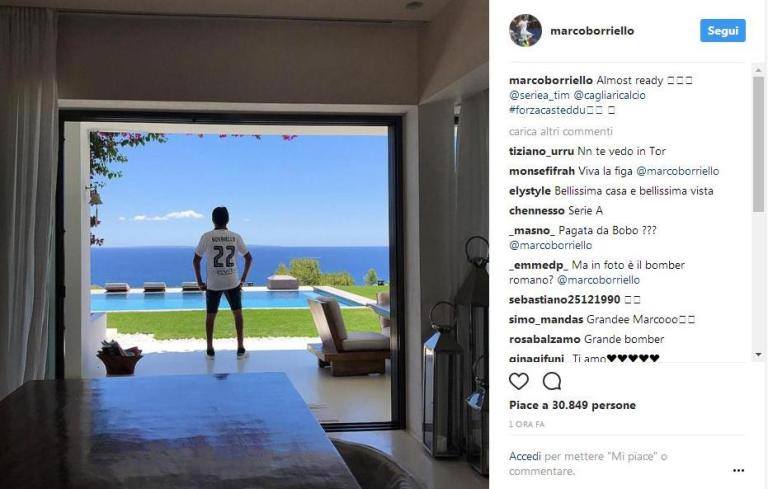Follow the account with the Segui button
Image resolution: width=768 pixels, height=489 pixels.
722,30
